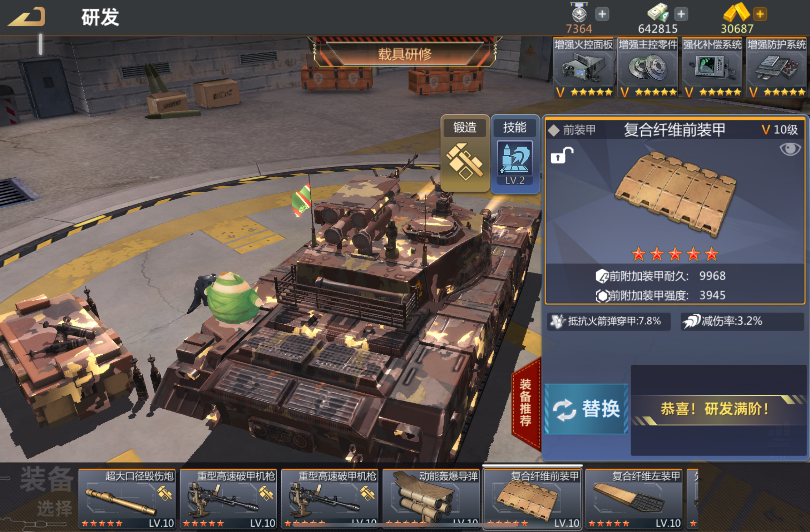Open the 载具研修 banner
The height and width of the screenshot is (532, 810).
405,54
